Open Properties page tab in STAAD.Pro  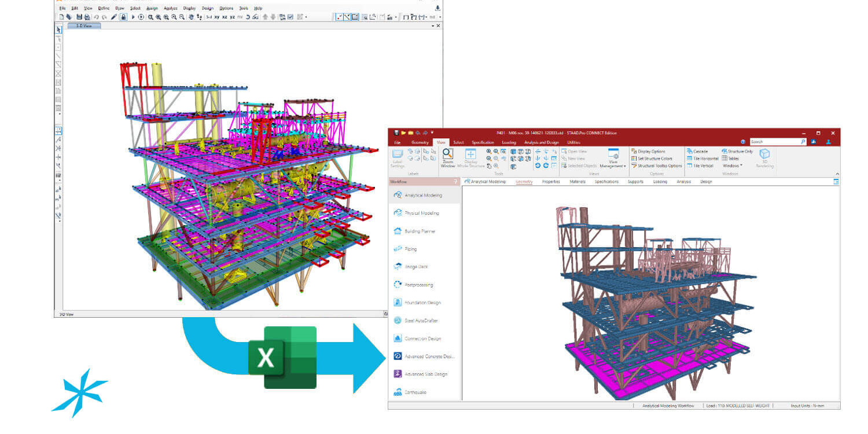coord(551,182)
